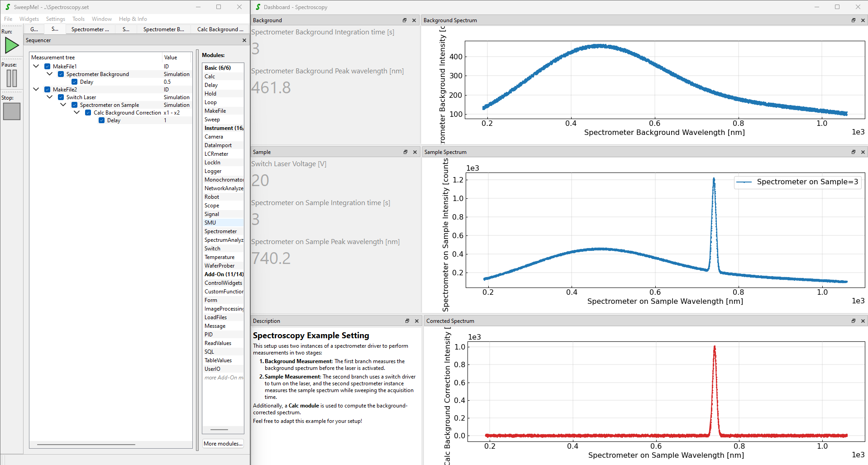Image resolution: width=868 pixels, height=465 pixels.
Task: Click the Dashboard window logo icon
Action: 258,7
